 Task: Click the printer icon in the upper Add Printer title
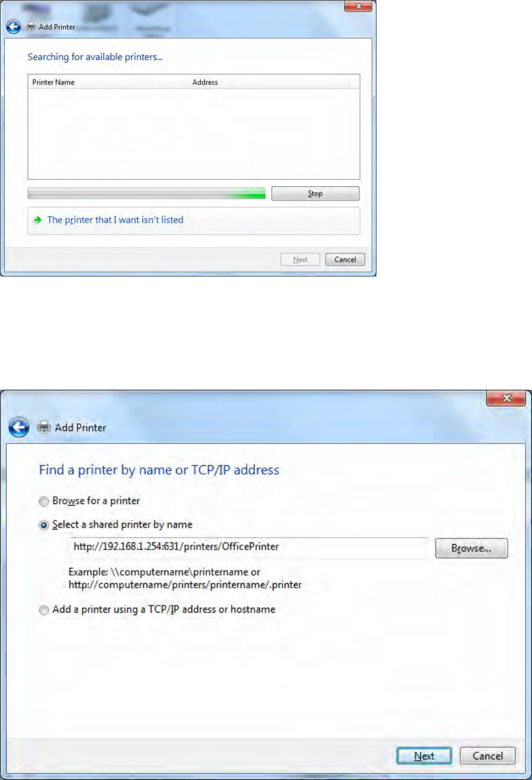click(x=31, y=27)
